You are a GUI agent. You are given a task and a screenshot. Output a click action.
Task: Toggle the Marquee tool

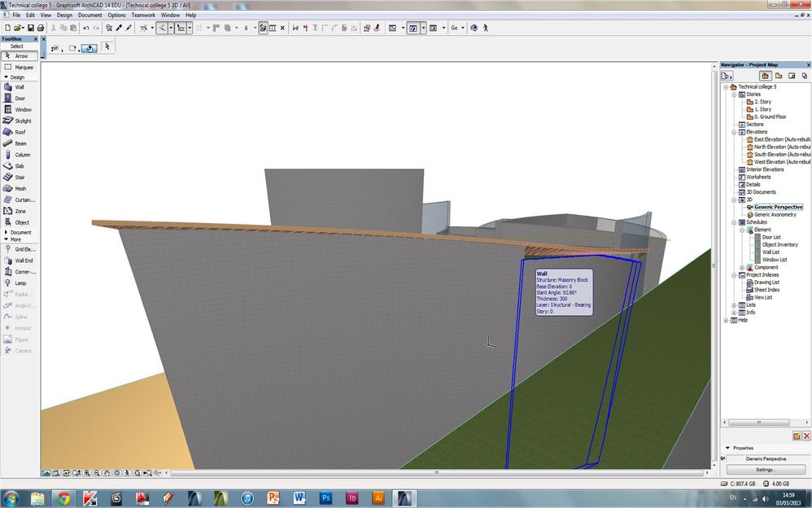[22, 68]
